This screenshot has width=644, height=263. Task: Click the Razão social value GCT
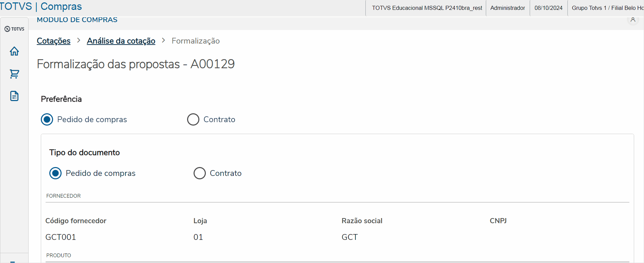click(x=350, y=237)
